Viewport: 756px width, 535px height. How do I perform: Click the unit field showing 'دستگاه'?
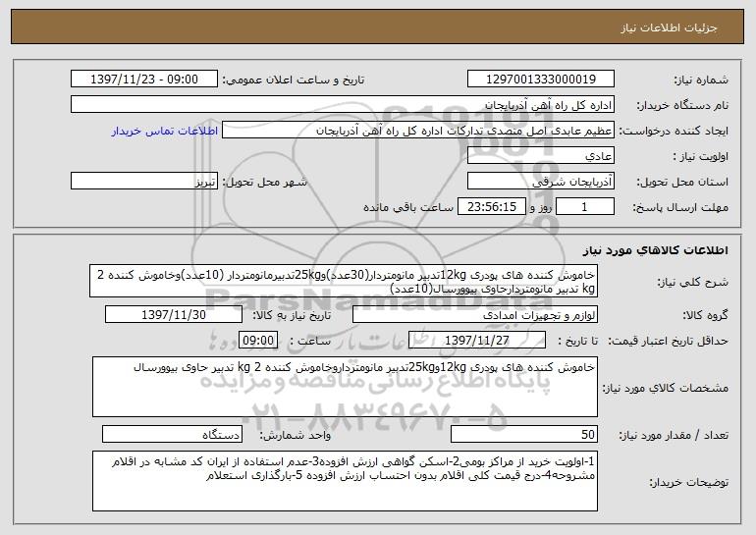172,434
